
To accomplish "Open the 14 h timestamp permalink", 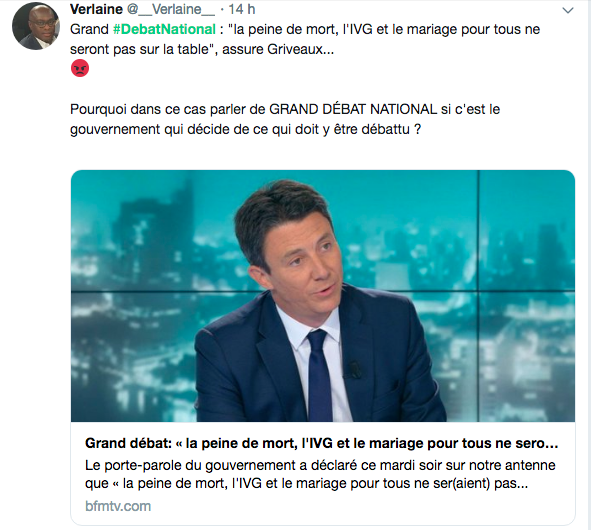I will click(242, 9).
